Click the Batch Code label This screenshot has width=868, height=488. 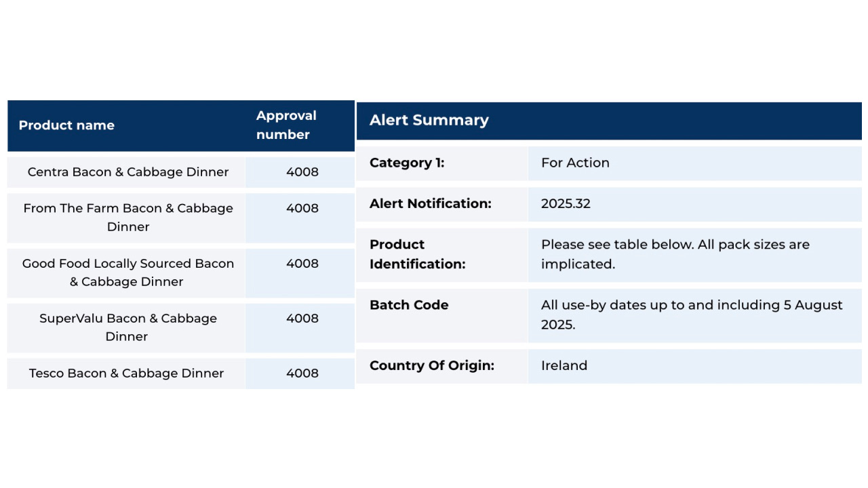click(409, 305)
